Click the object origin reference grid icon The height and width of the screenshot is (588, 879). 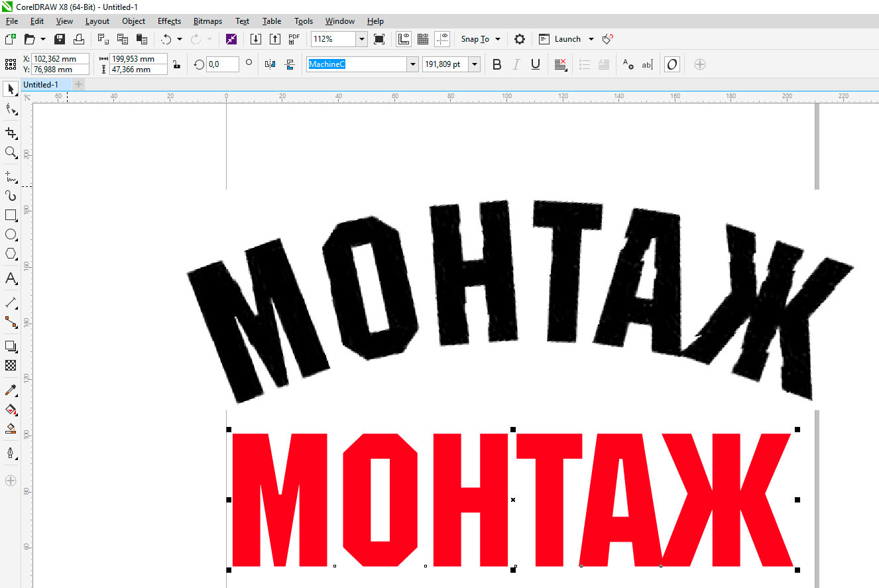[11, 64]
